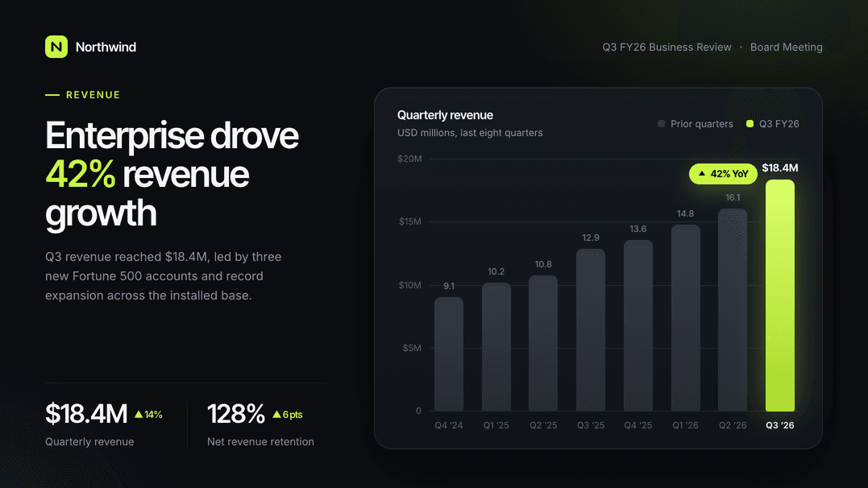Viewport: 868px width, 488px height.
Task: Click the green 42% in the headline
Action: 81,174
